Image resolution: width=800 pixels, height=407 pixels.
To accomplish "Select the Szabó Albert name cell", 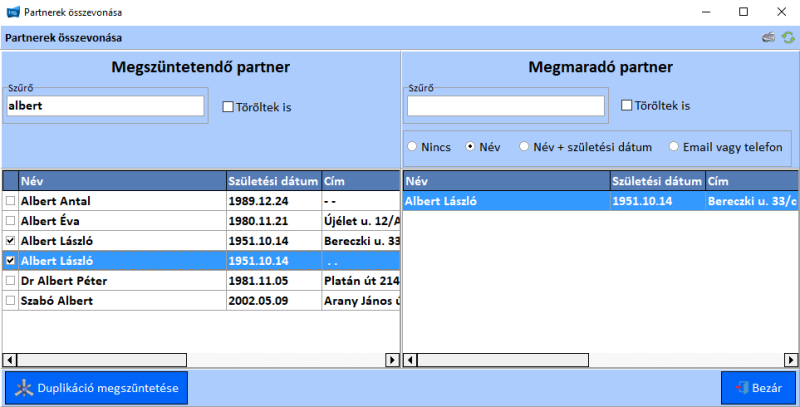I will [x=122, y=300].
